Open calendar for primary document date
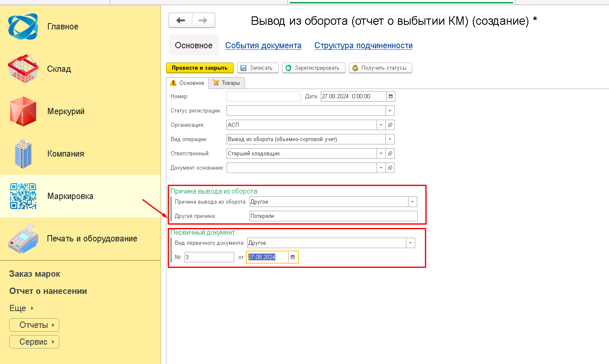609x364 pixels. [293, 257]
